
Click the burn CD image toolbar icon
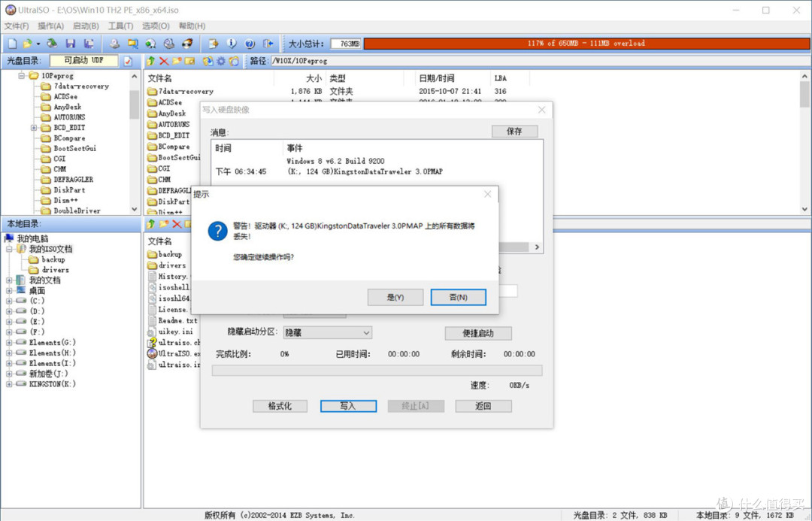coord(187,43)
